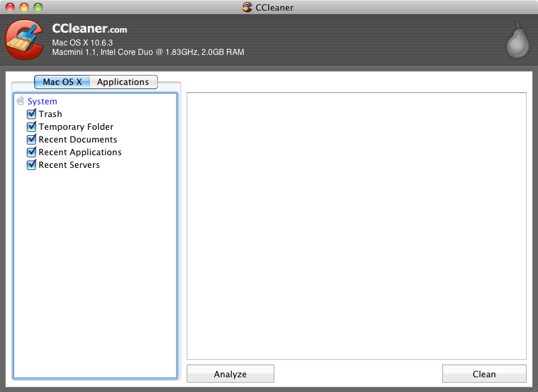The width and height of the screenshot is (538, 392).
Task: Click the Apple icon beside System
Action: click(20, 101)
